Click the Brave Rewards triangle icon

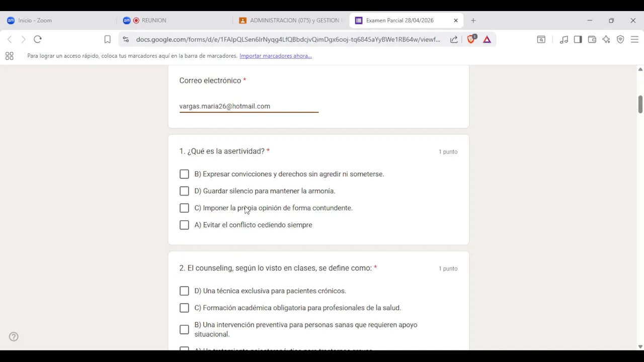click(487, 39)
